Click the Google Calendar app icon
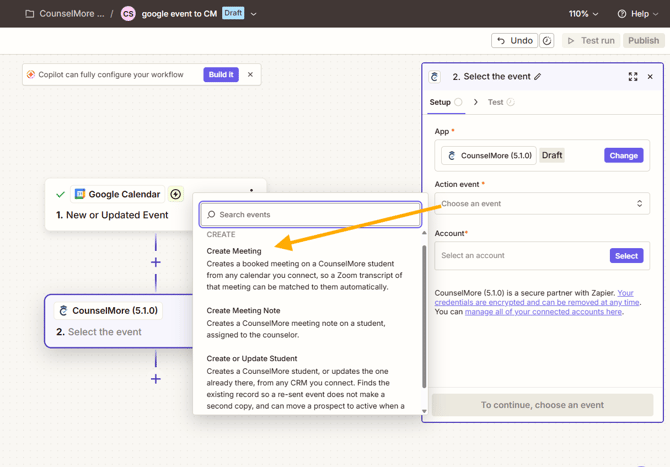This screenshot has height=467, width=670. (80, 194)
